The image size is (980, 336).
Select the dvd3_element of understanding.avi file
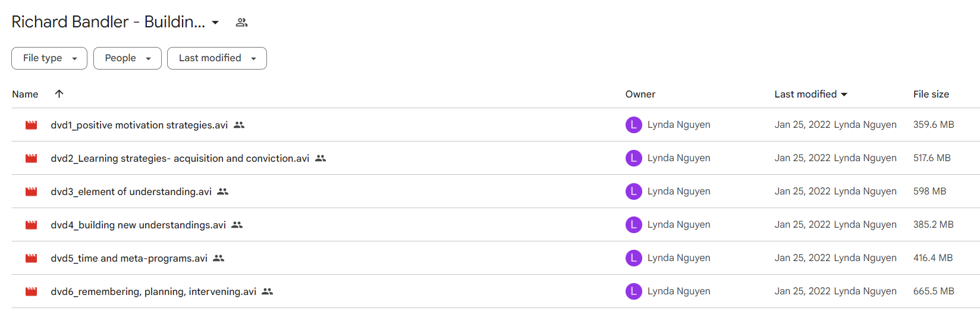click(131, 191)
